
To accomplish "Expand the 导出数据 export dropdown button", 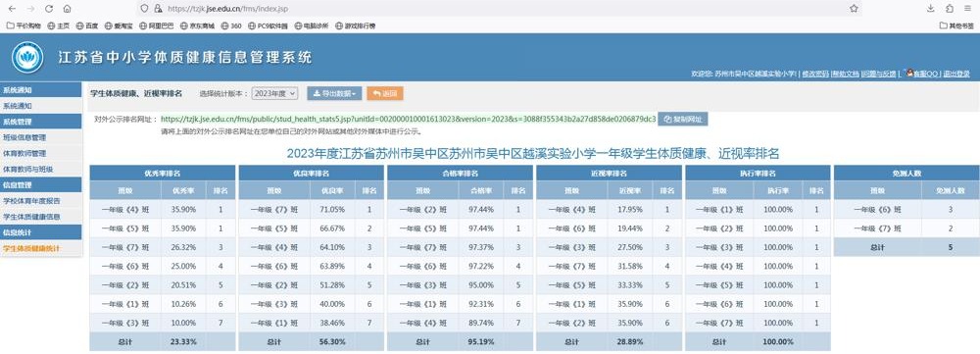I will pos(334,93).
